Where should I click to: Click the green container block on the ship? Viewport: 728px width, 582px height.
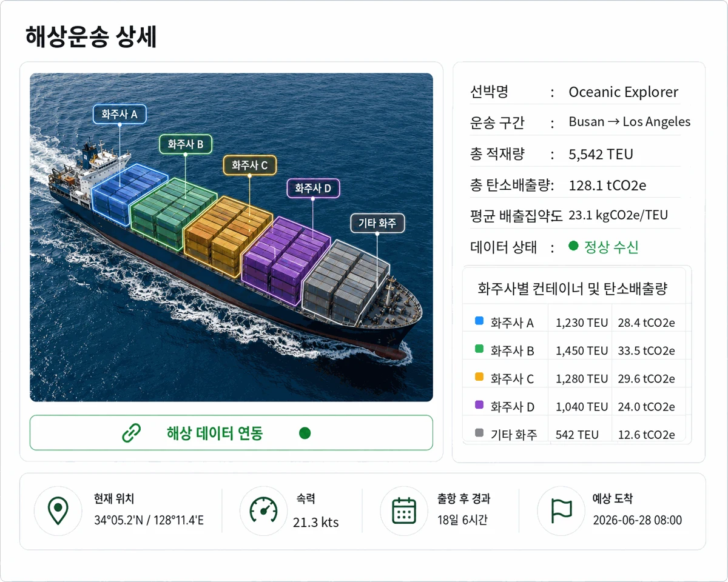173,215
